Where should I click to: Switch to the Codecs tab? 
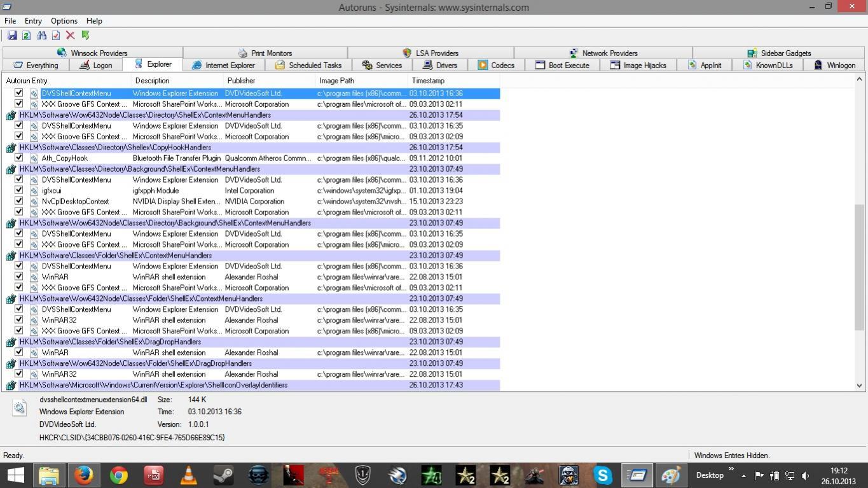pos(496,66)
